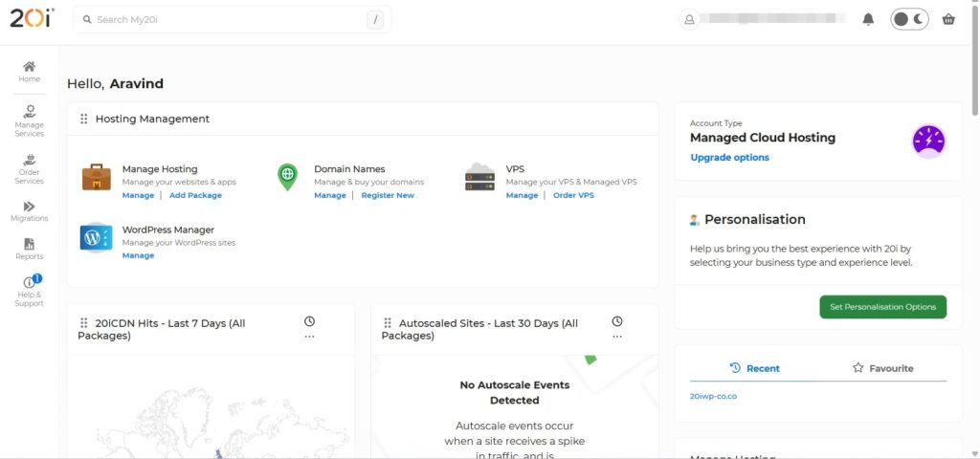The height and width of the screenshot is (459, 980).
Task: Click the search magnifier icon
Action: (87, 19)
